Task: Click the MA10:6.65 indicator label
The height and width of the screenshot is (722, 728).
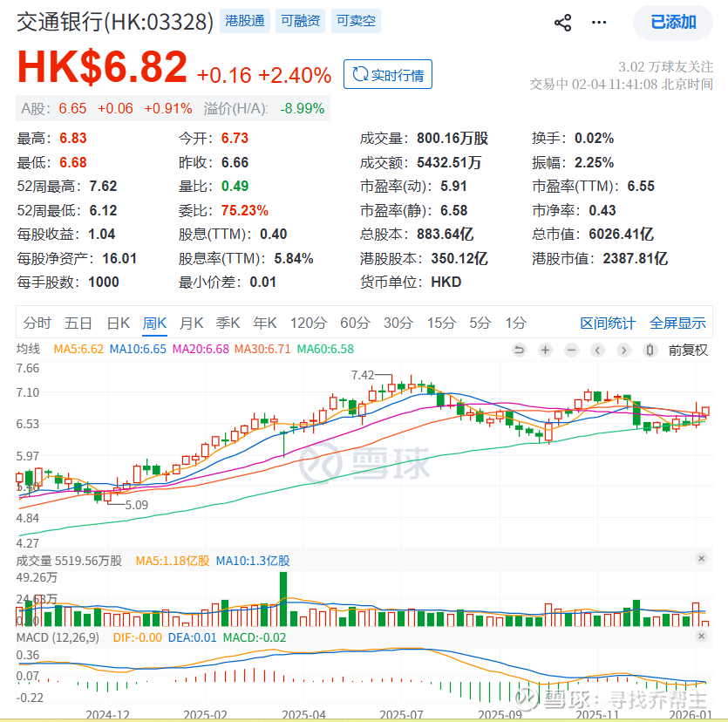Action: (x=138, y=349)
